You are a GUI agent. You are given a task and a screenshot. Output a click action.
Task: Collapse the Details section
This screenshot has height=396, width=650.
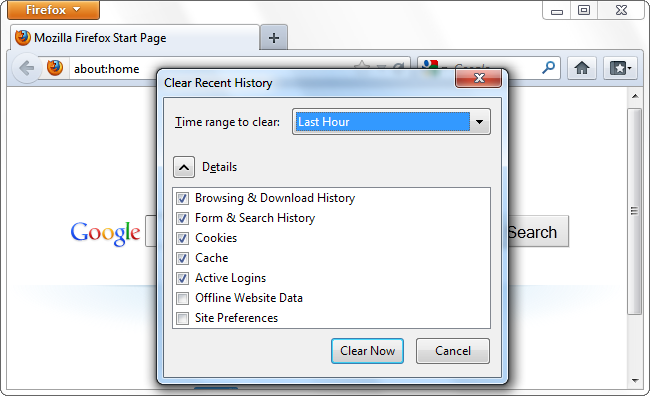pyautogui.click(x=184, y=167)
